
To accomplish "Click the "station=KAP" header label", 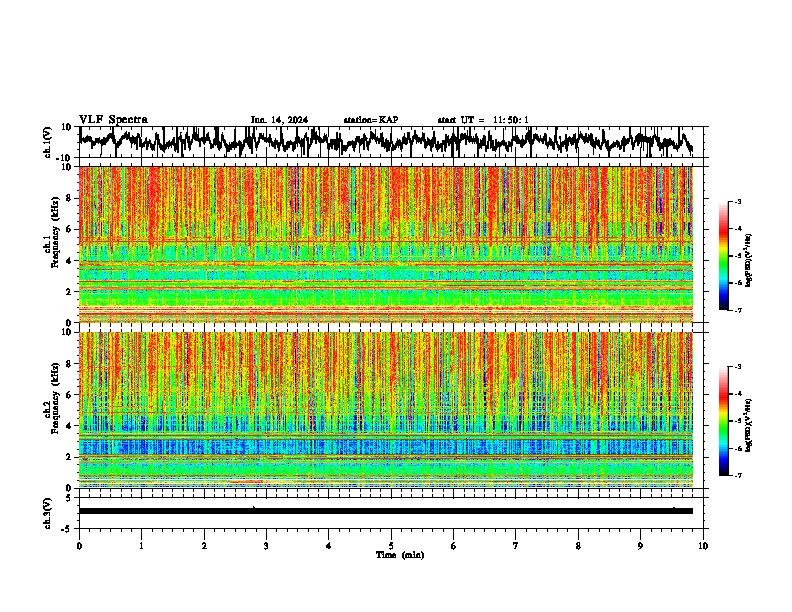I will 371,120.
